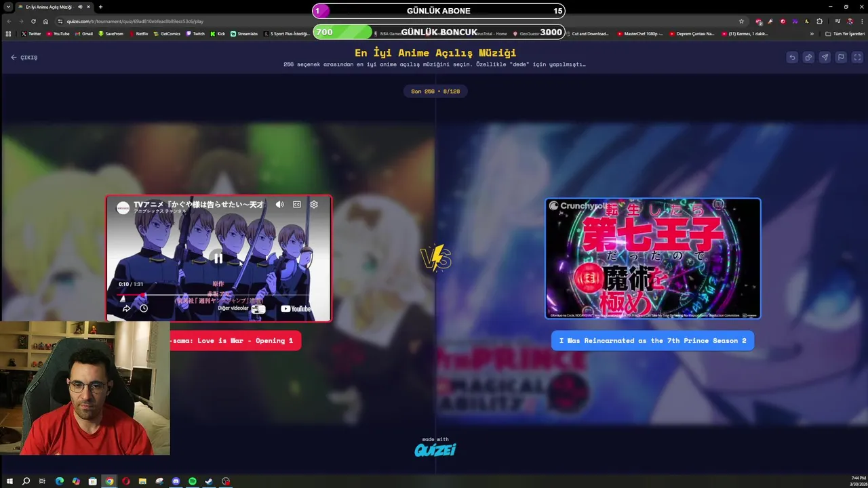Open the Twitter bookmark

[31, 34]
